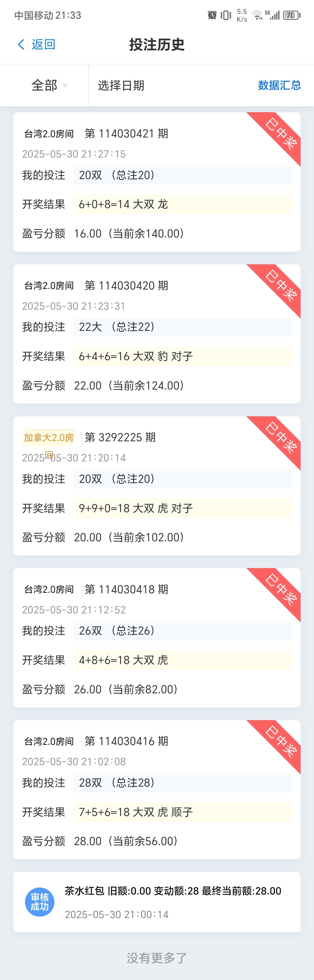Screen dimensions: 314x980
Task: Tap the 加拿大2.0房间 room tag
Action: point(49,438)
